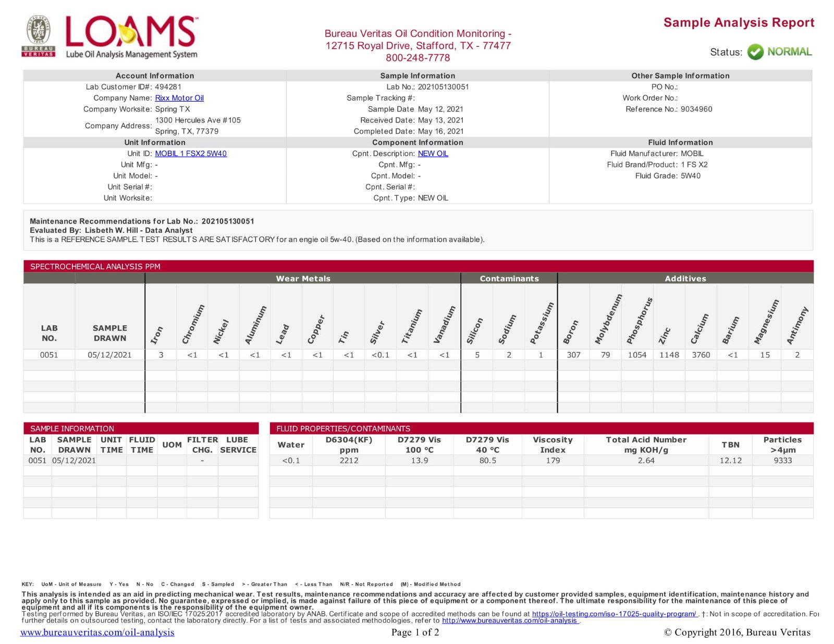
Task: Click the Component Information section header
Action: tap(418, 143)
